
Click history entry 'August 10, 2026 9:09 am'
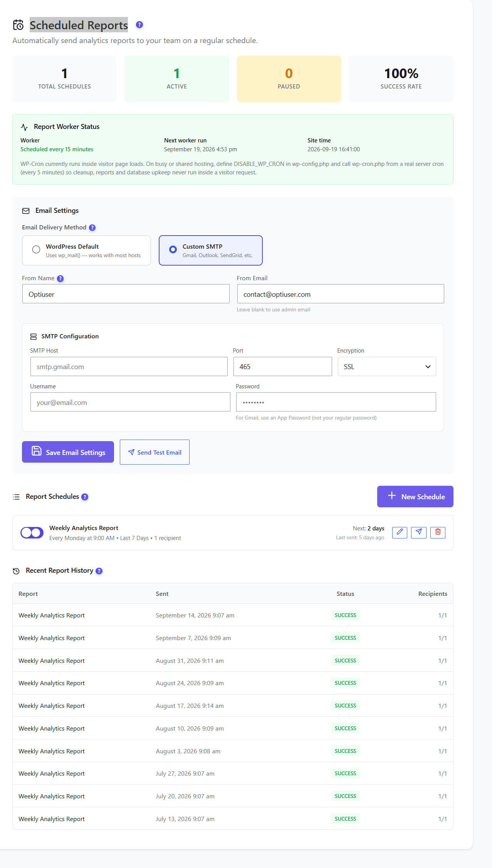[190, 728]
